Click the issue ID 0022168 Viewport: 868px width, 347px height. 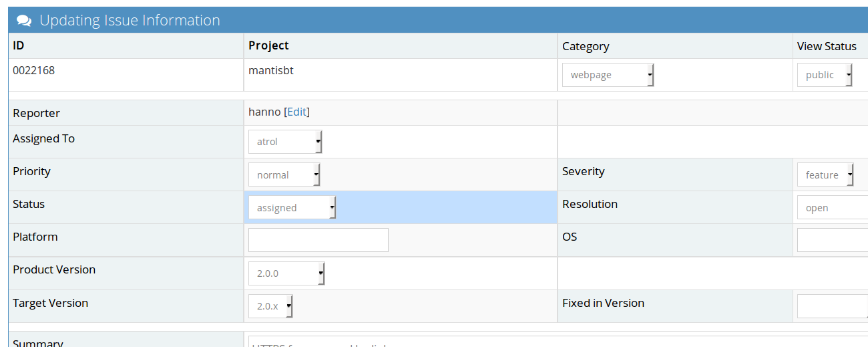tap(33, 70)
